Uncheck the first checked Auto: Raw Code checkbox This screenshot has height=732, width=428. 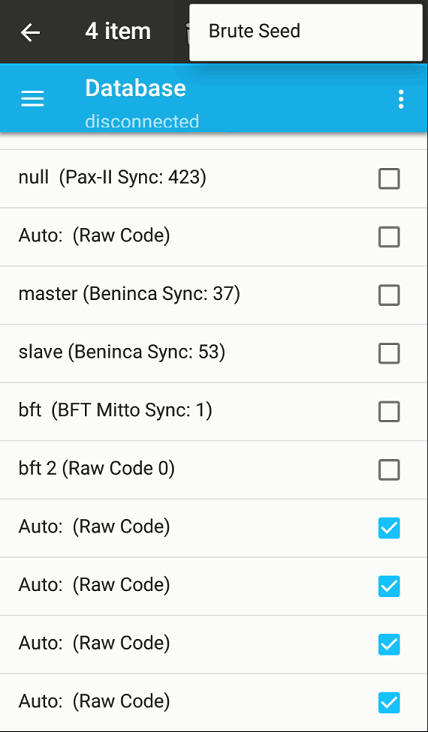[x=389, y=528]
